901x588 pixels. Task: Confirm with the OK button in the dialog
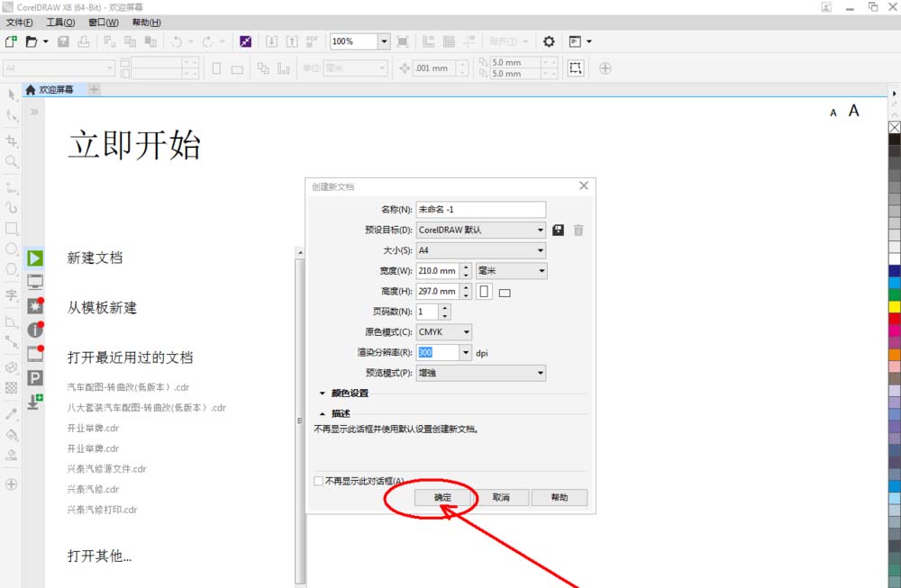443,497
